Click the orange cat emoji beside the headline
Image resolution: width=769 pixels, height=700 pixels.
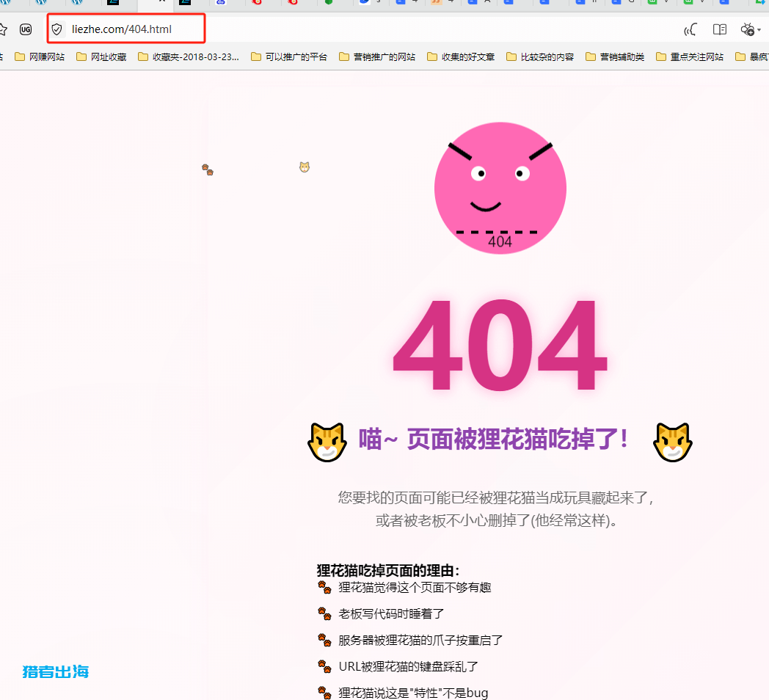click(x=327, y=441)
